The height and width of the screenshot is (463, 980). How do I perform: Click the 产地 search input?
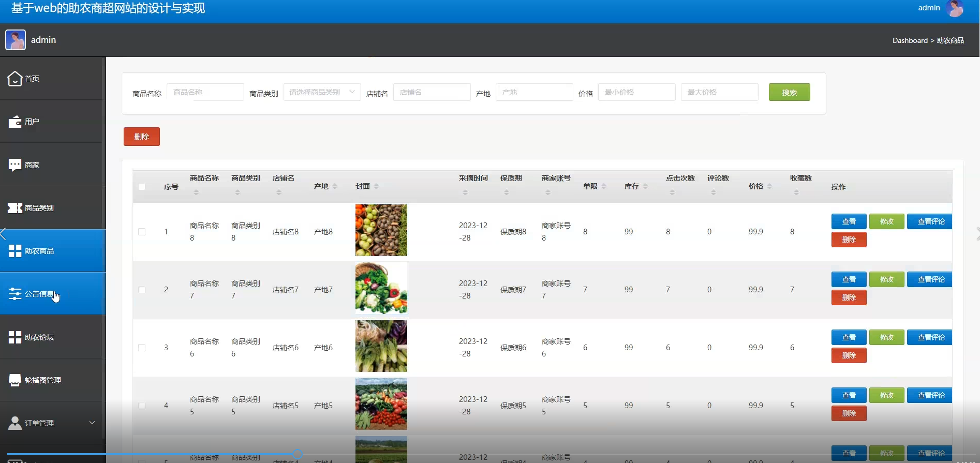[x=534, y=92]
